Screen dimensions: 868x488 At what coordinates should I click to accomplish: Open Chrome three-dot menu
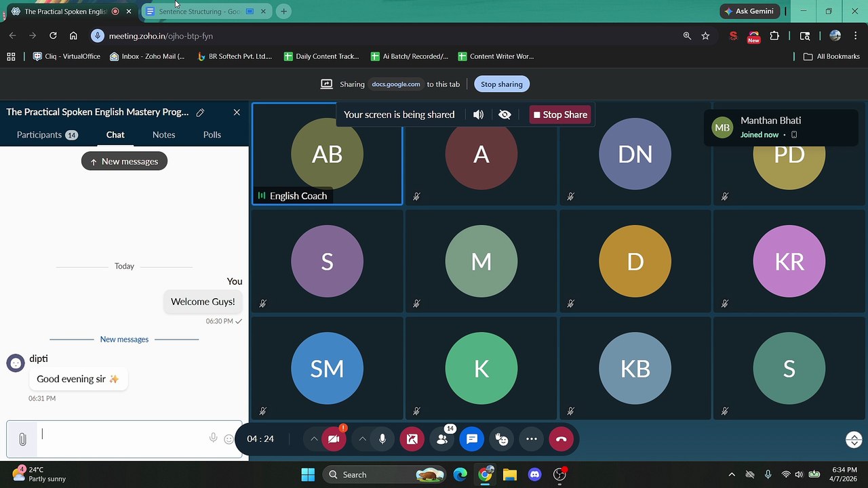click(856, 36)
